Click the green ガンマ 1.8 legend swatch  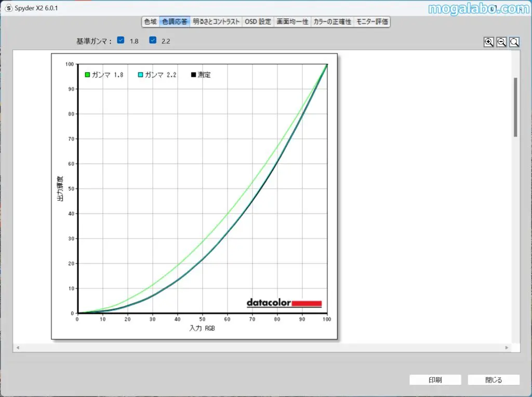coord(87,75)
